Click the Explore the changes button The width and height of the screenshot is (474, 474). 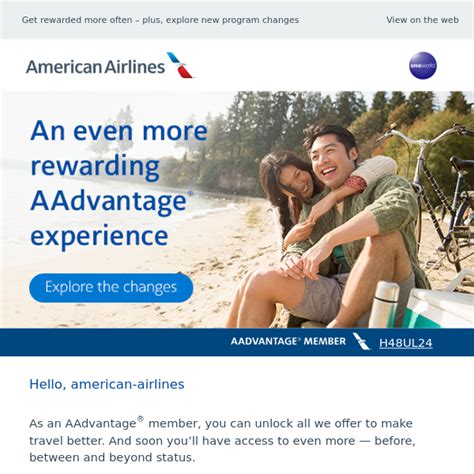click(111, 287)
